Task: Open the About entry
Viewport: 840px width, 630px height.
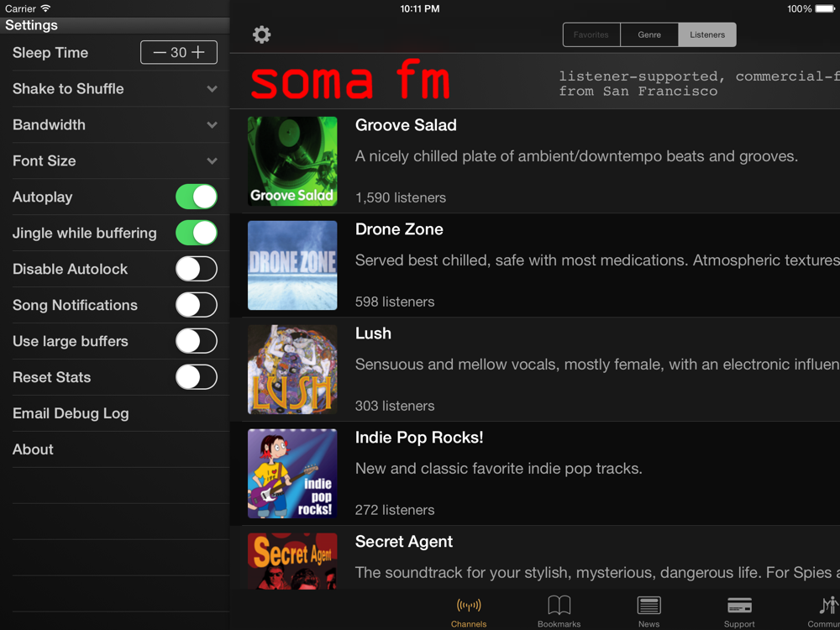Action: pyautogui.click(x=114, y=449)
